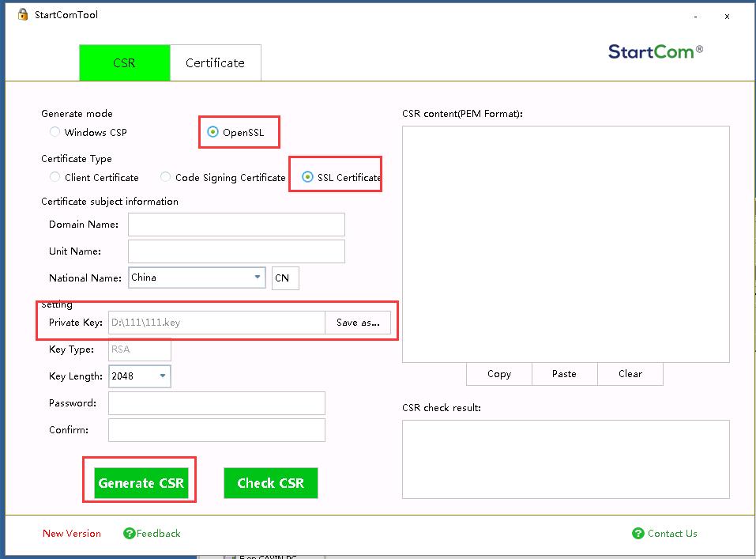Open the Key Length dropdown
The width and height of the screenshot is (756, 559).
coord(163,376)
